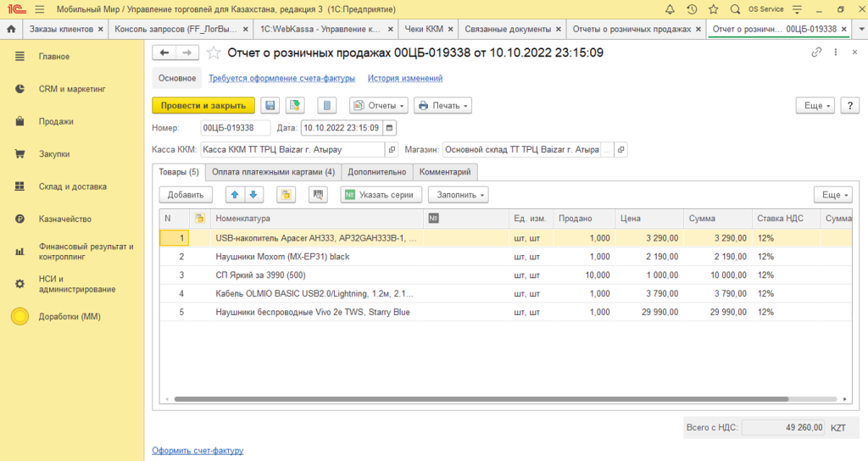Open Доработки (ММ) section
Image resolution: width=868 pixels, height=461 pixels.
pyautogui.click(x=70, y=317)
